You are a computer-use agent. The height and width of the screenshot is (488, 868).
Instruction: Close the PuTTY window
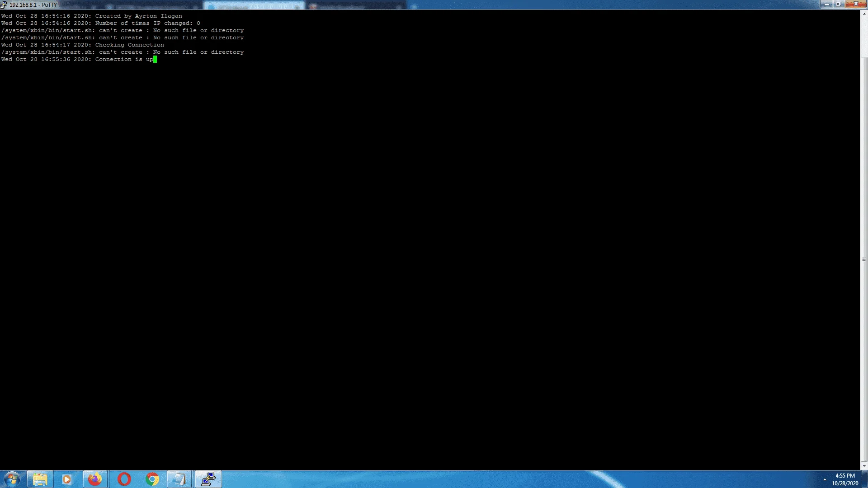coord(855,4)
